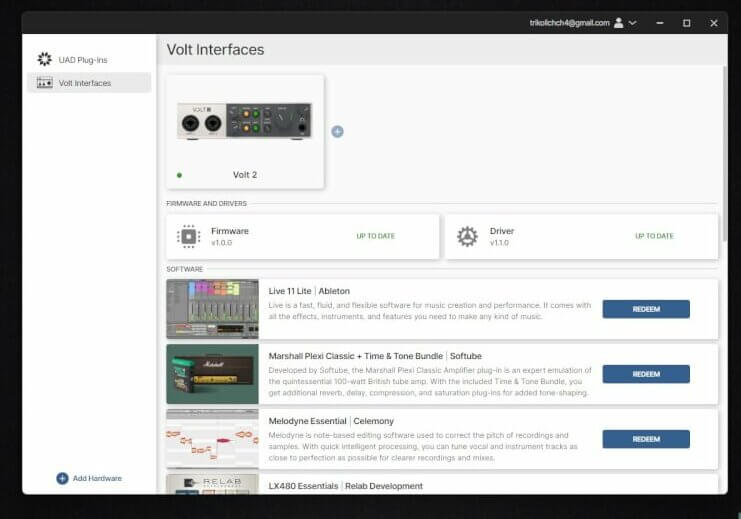Click Firmware UP TO DATE status
This screenshot has width=741, height=519.
point(375,236)
